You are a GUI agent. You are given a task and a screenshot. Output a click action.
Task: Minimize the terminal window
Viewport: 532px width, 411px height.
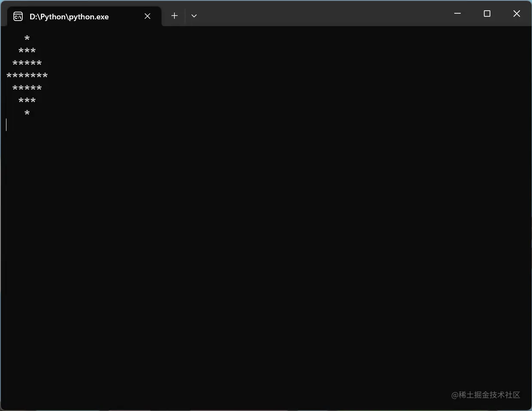pyautogui.click(x=458, y=14)
